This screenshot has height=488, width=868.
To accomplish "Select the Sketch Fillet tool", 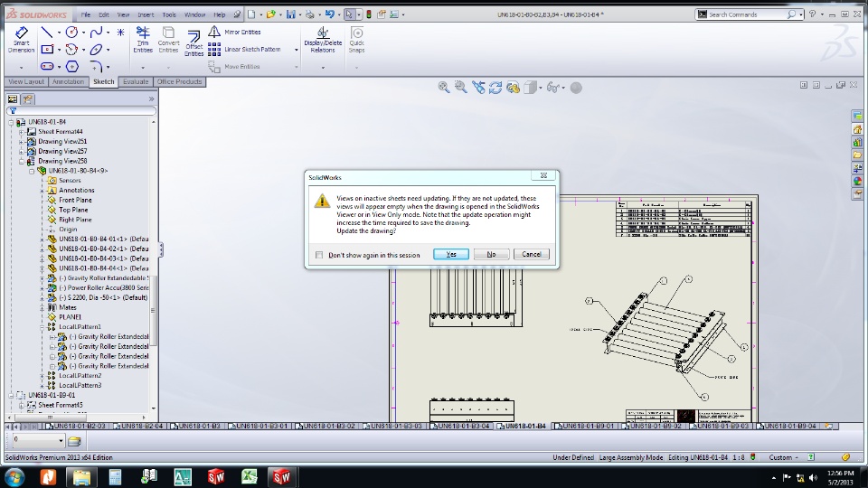I will click(x=96, y=66).
